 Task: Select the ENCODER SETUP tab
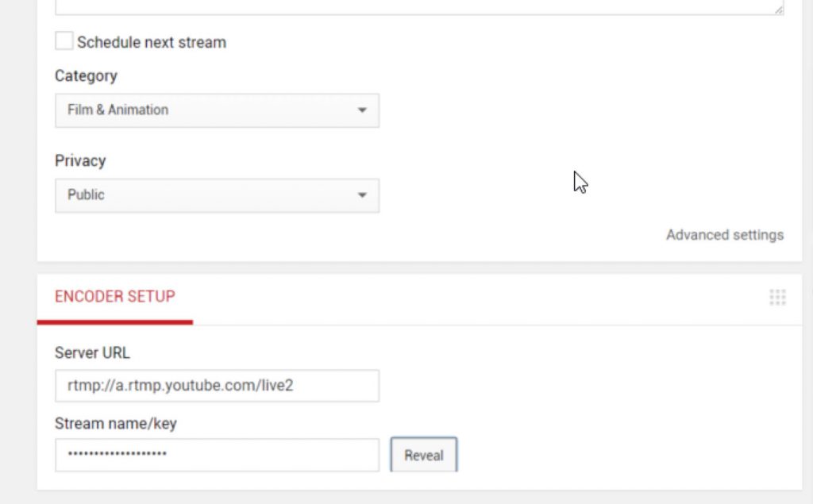(115, 297)
